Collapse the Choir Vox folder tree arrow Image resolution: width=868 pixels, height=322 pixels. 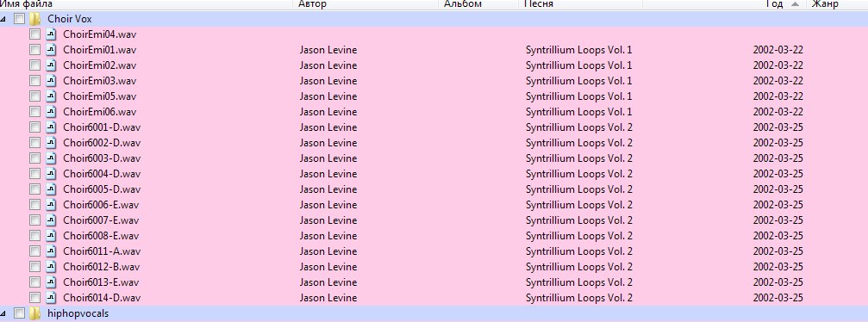(x=3, y=19)
